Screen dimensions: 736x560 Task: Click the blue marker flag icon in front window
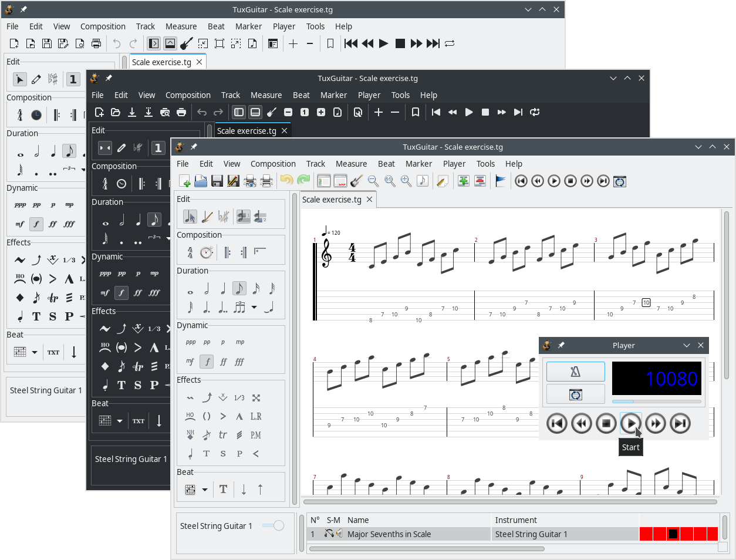(501, 181)
